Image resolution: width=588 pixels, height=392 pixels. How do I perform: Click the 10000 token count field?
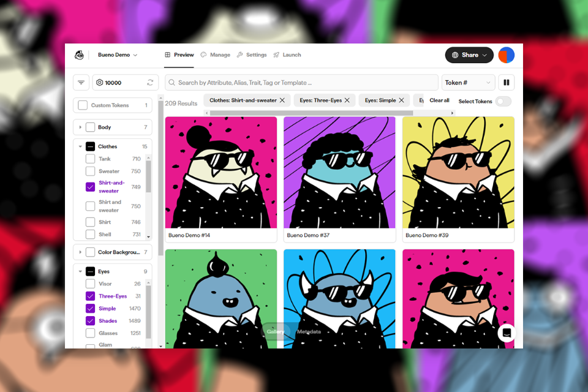point(125,83)
